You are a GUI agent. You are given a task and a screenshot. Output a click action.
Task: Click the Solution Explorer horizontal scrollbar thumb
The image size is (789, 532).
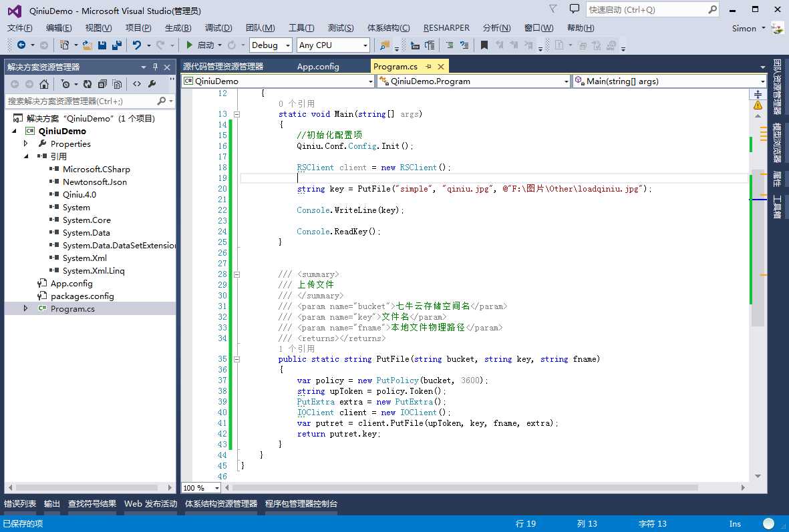click(87, 488)
